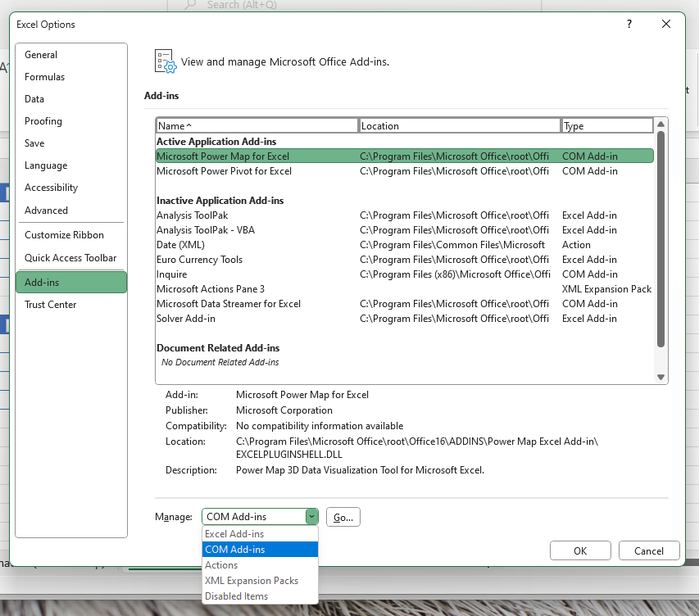Select Analysis ToolPak - VBA entry
The height and width of the screenshot is (616, 699).
[404, 230]
